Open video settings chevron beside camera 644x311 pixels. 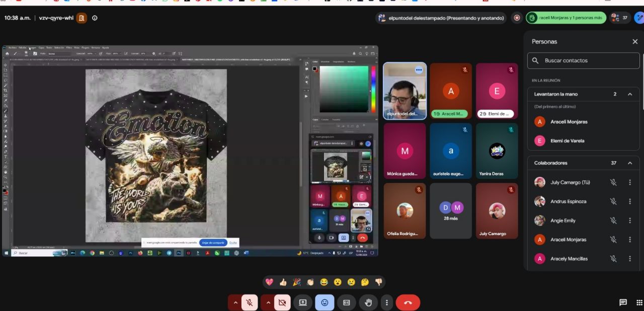click(268, 302)
